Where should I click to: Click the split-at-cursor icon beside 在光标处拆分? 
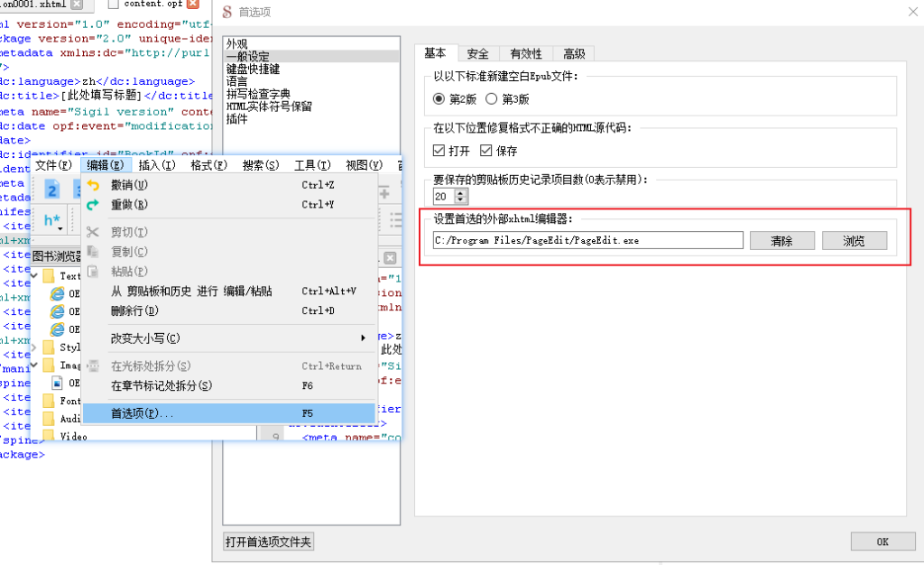(x=93, y=366)
